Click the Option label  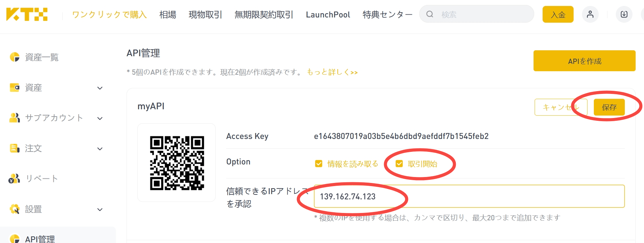pos(238,162)
